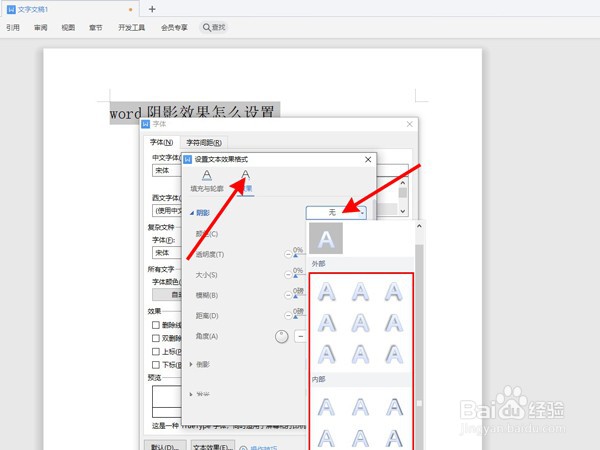The width and height of the screenshot is (600, 450).
Task: Open the 操作技巧 tips link
Action: (x=264, y=447)
